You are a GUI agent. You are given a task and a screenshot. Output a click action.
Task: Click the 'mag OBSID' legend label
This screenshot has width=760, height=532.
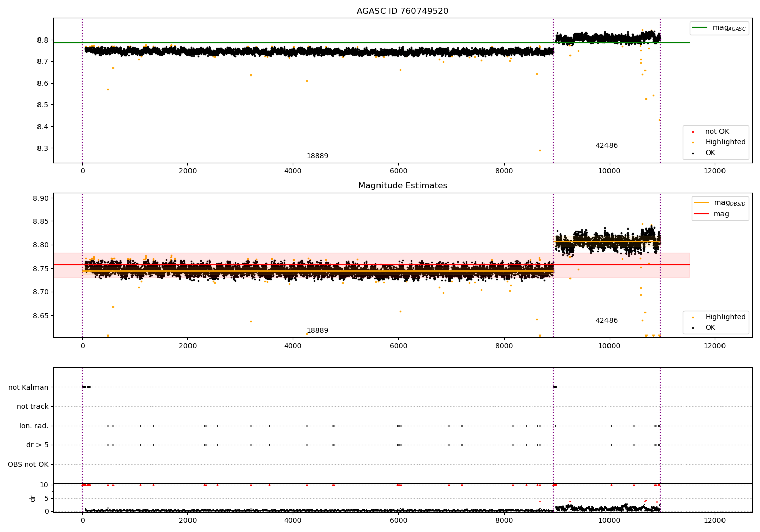pyautogui.click(x=730, y=203)
